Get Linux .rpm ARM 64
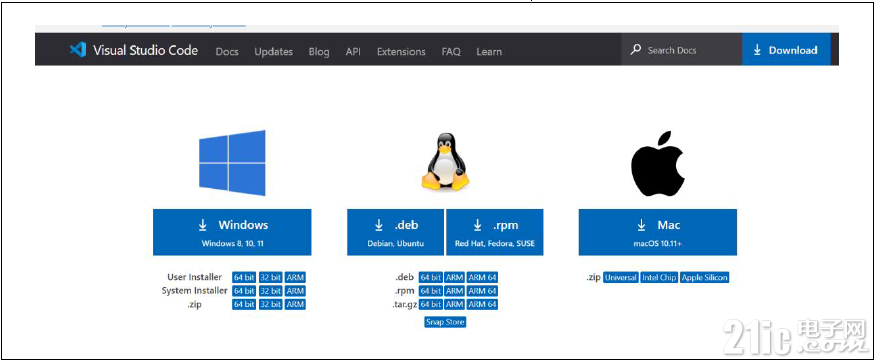Screen dimensions: 877x362 click(x=483, y=291)
